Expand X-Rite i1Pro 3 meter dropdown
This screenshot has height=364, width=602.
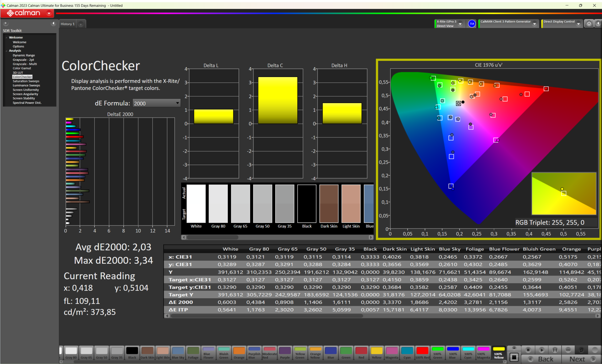(x=460, y=24)
